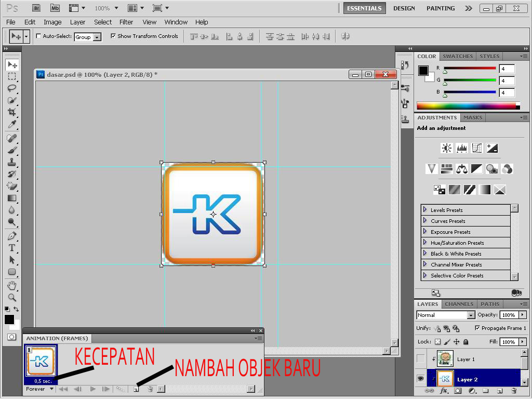Select the Zoom tool in toolbox
This screenshot has height=399, width=532.
click(12, 298)
